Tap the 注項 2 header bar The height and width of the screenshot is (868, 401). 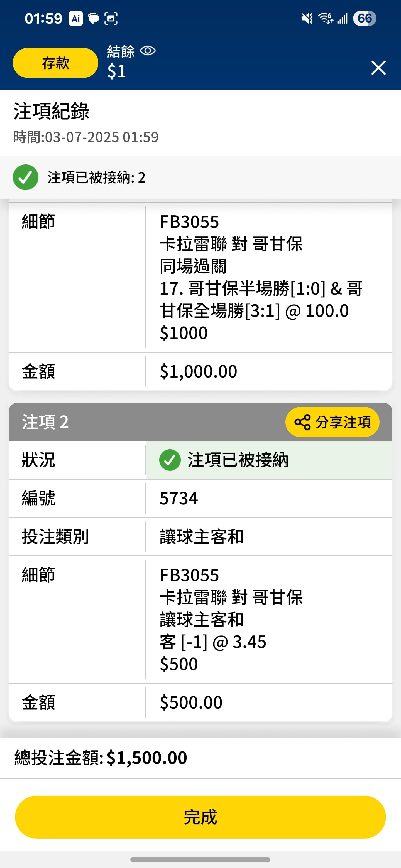tap(200, 422)
